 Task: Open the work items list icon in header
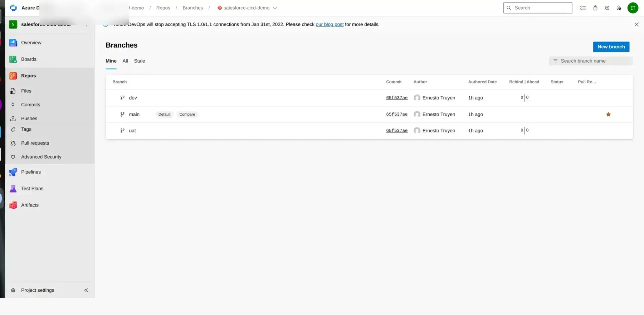point(583,8)
